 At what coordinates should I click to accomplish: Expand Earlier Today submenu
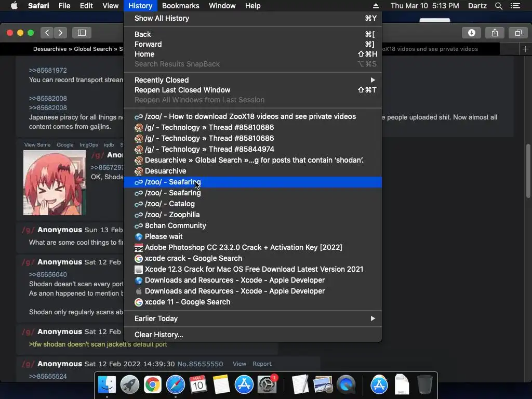click(253, 318)
